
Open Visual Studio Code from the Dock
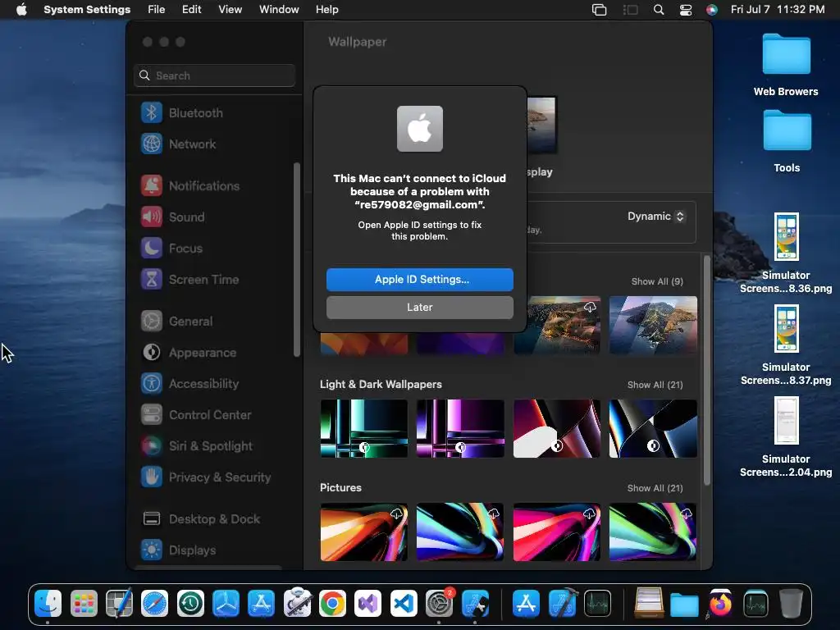(x=404, y=604)
